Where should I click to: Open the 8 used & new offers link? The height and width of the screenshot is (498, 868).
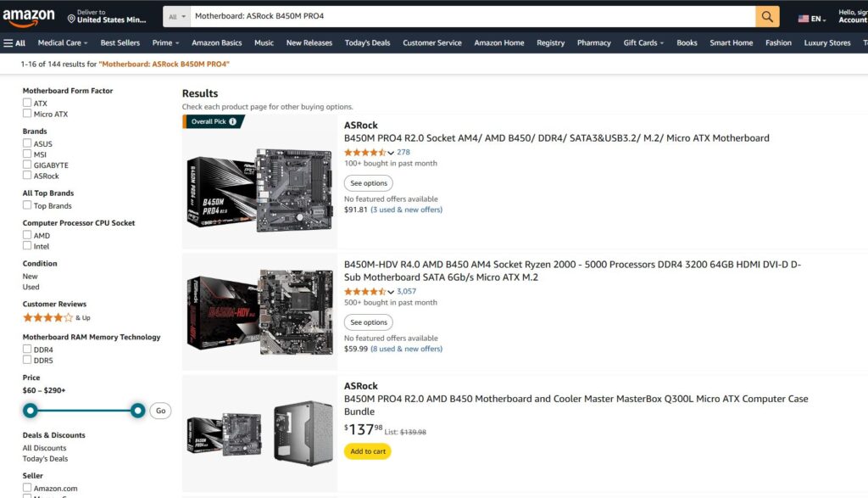(x=406, y=349)
